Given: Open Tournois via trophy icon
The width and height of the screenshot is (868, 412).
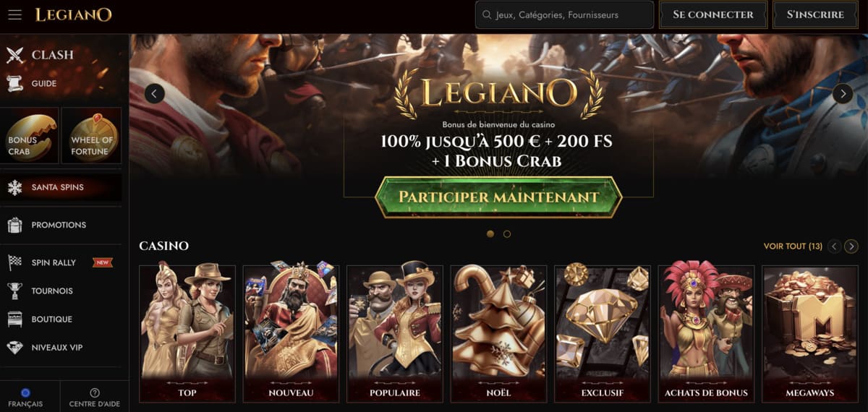Looking at the screenshot, I should point(14,291).
